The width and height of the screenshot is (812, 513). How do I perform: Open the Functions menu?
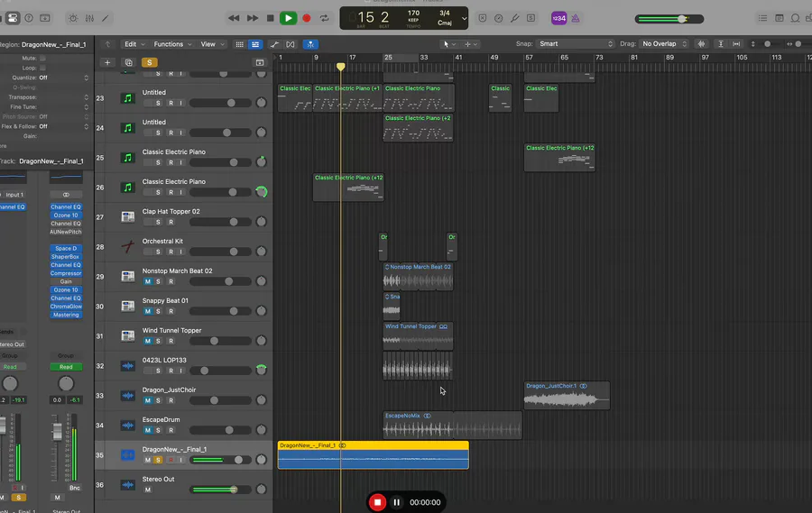click(x=172, y=44)
